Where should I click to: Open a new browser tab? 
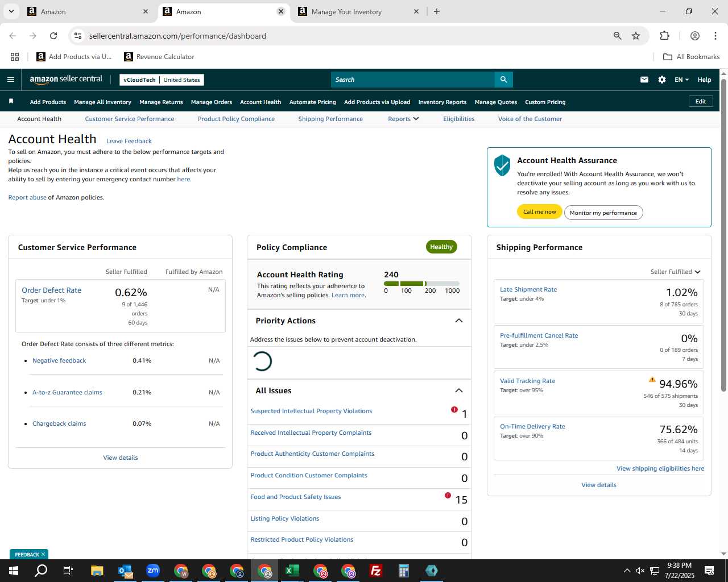point(437,11)
